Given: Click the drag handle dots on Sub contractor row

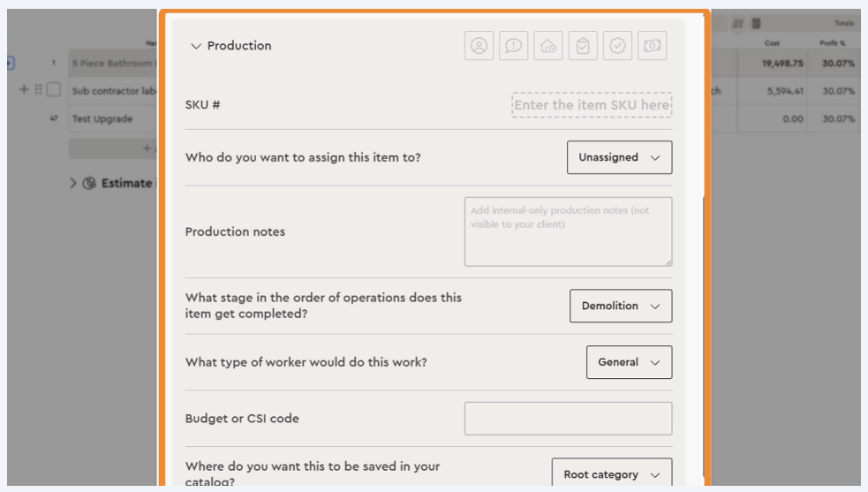Looking at the screenshot, I should (38, 90).
